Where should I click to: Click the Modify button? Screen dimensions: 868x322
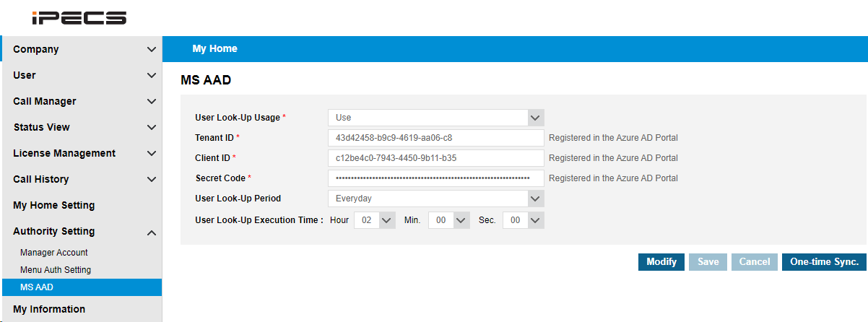click(661, 262)
